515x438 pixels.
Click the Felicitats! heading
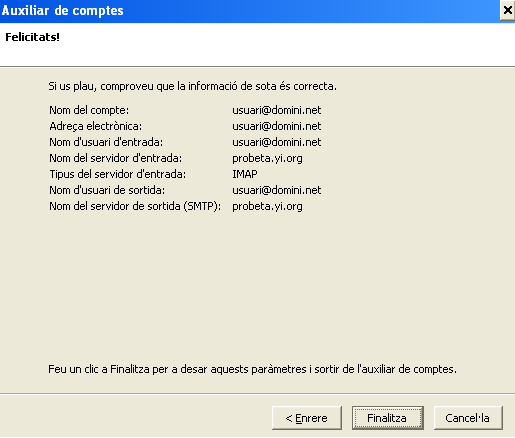click(x=32, y=37)
